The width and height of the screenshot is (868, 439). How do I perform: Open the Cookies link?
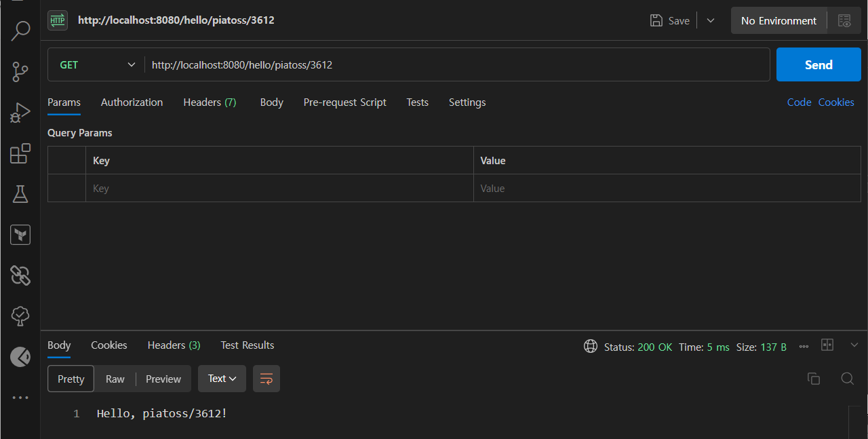tap(836, 102)
